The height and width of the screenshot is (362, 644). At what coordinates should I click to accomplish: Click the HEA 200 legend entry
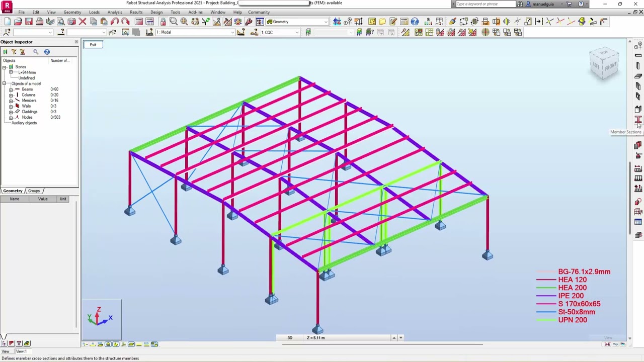coord(572,288)
